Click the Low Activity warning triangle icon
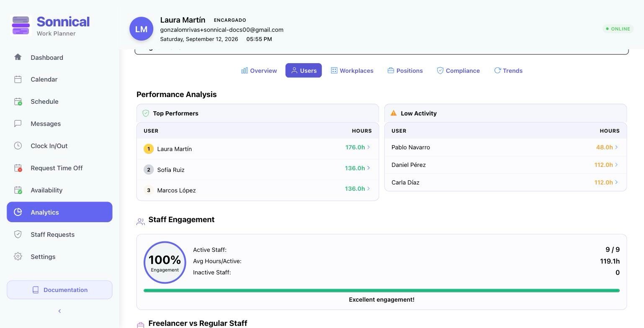644x328 pixels. point(394,113)
